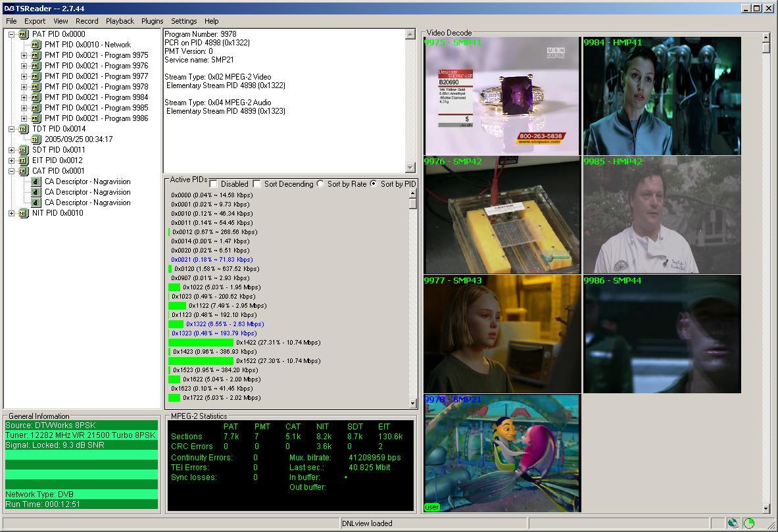Click the PMT icon beside Program 9985
This screenshot has width=778, height=532.
[x=36, y=108]
